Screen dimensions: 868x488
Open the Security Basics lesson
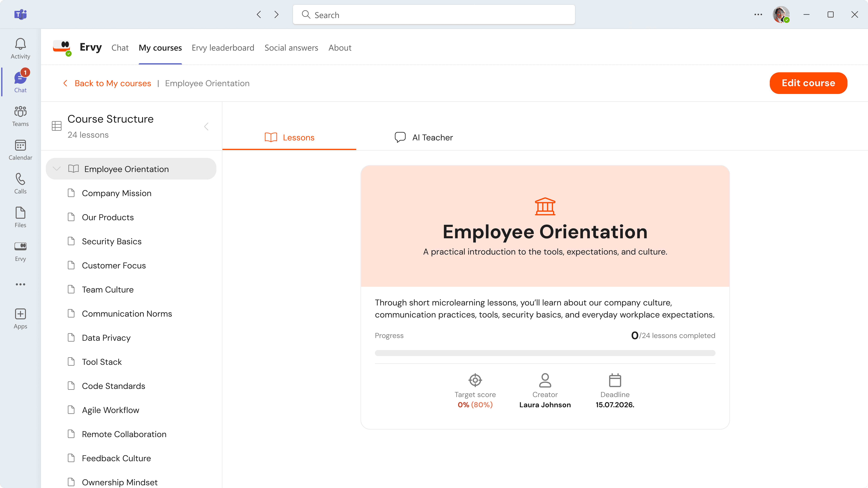pos(112,241)
